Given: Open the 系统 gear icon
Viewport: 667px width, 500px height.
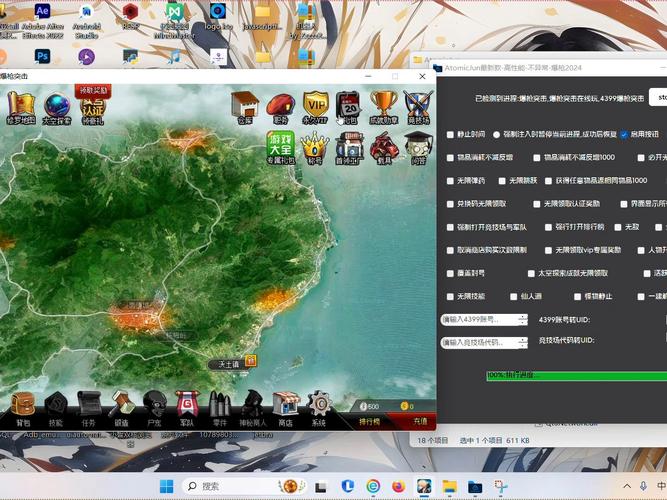Looking at the screenshot, I should click(319, 409).
